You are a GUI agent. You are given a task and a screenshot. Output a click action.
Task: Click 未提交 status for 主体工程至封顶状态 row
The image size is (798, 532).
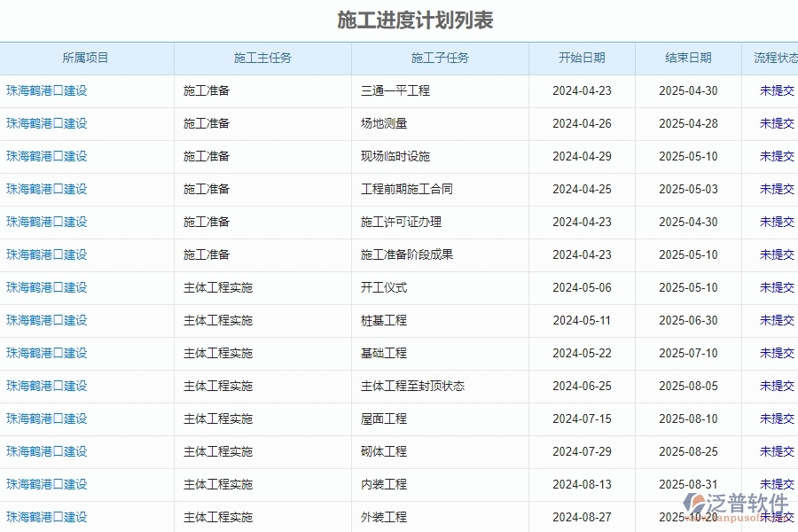775,386
